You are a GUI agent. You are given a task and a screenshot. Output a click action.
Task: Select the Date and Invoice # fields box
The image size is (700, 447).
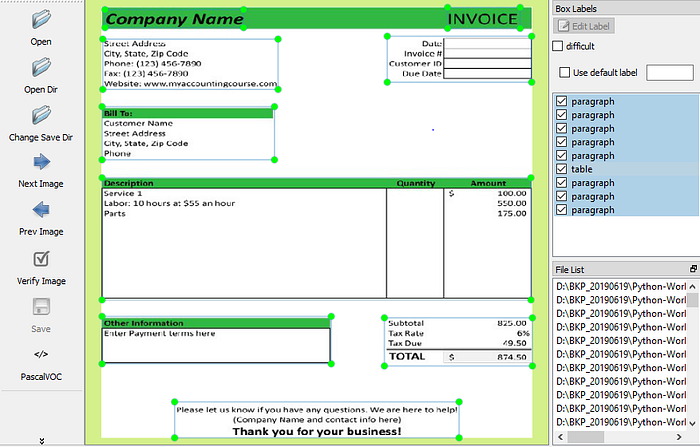pos(459,59)
